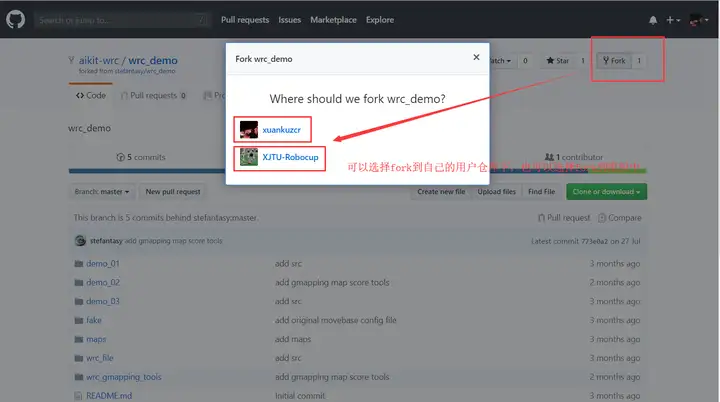The width and height of the screenshot is (720, 402).
Task: Click the xuankuzcr avatar thumbnail
Action: [249, 130]
